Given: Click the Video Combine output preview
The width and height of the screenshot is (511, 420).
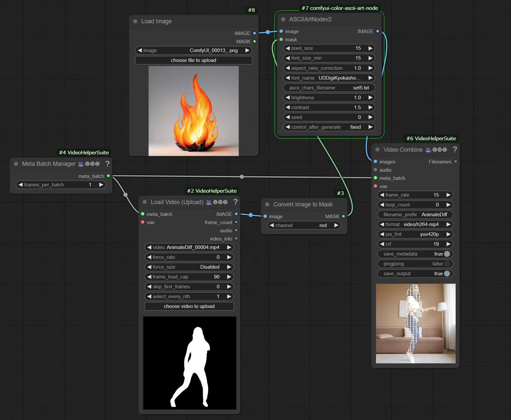Looking at the screenshot, I should [416, 323].
